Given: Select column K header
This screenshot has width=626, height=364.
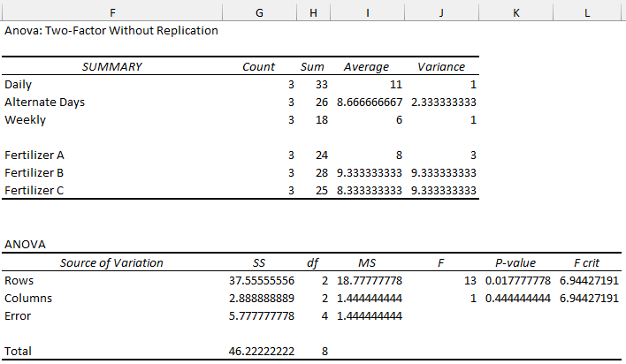Looking at the screenshot, I should point(515,11).
